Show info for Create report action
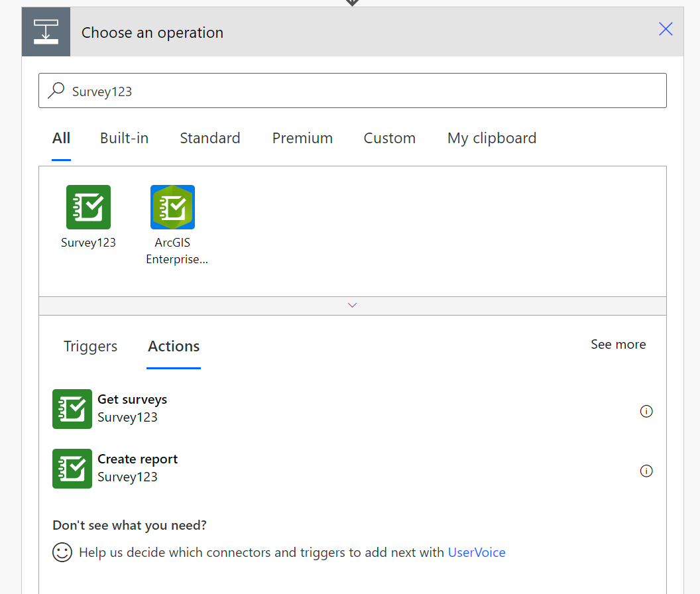The height and width of the screenshot is (594, 700). [x=646, y=471]
